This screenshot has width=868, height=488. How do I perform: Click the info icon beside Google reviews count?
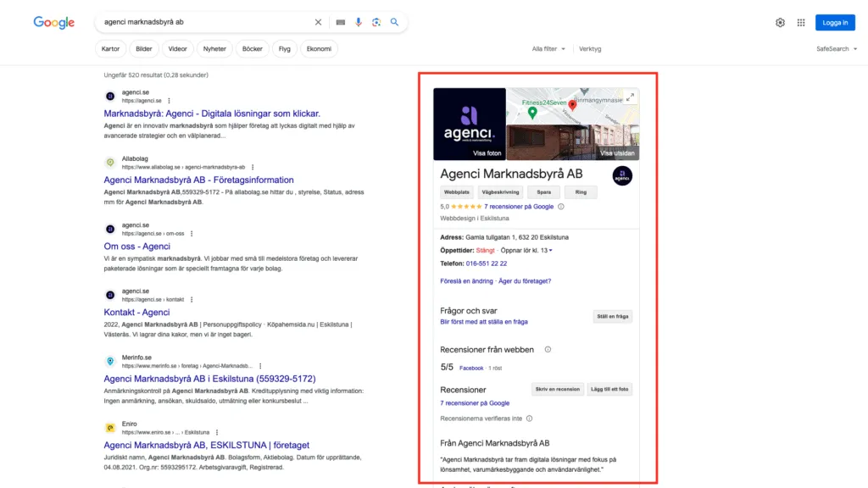pos(561,207)
